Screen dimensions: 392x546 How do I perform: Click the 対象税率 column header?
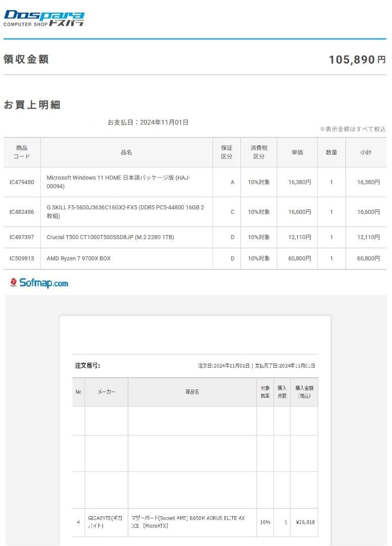pos(265,392)
